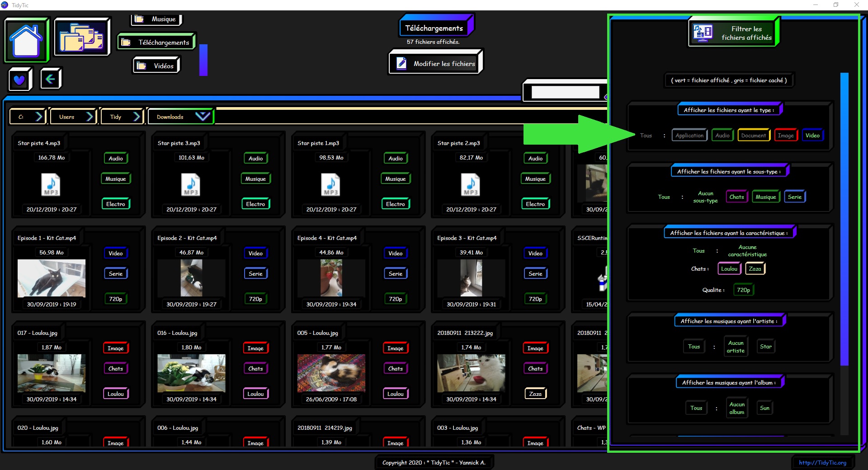Open the Téléchargements folder shortcut
The width and height of the screenshot is (868, 470).
coord(156,42)
